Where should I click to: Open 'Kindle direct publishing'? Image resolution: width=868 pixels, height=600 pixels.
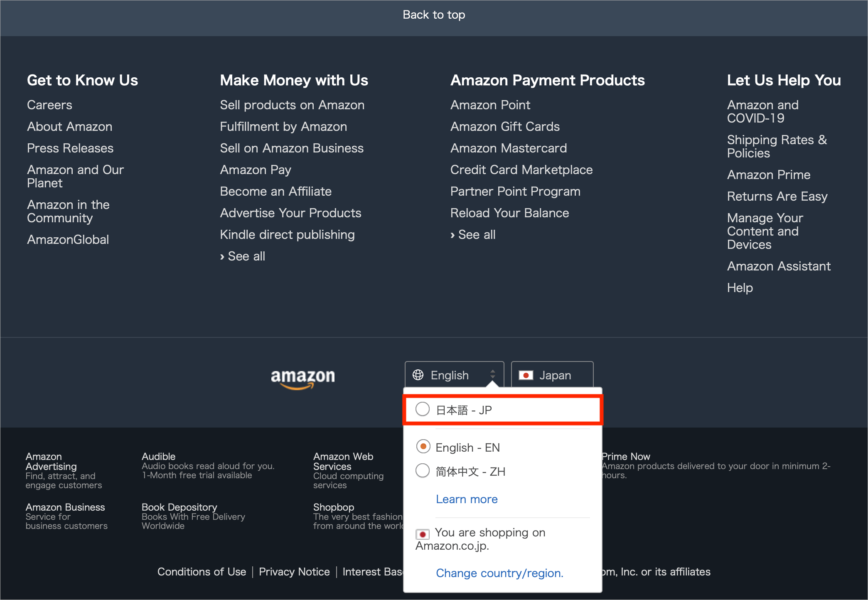click(287, 234)
